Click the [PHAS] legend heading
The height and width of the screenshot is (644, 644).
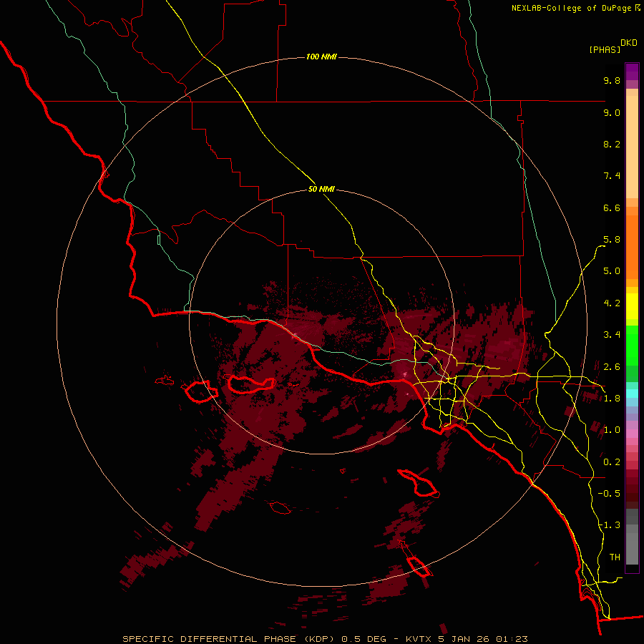tap(605, 49)
